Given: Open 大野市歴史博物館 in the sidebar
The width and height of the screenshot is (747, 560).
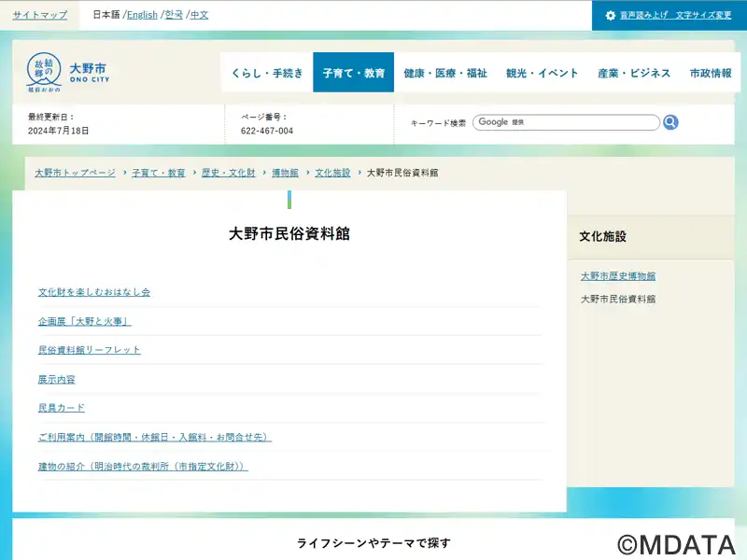Looking at the screenshot, I should tap(618, 276).
